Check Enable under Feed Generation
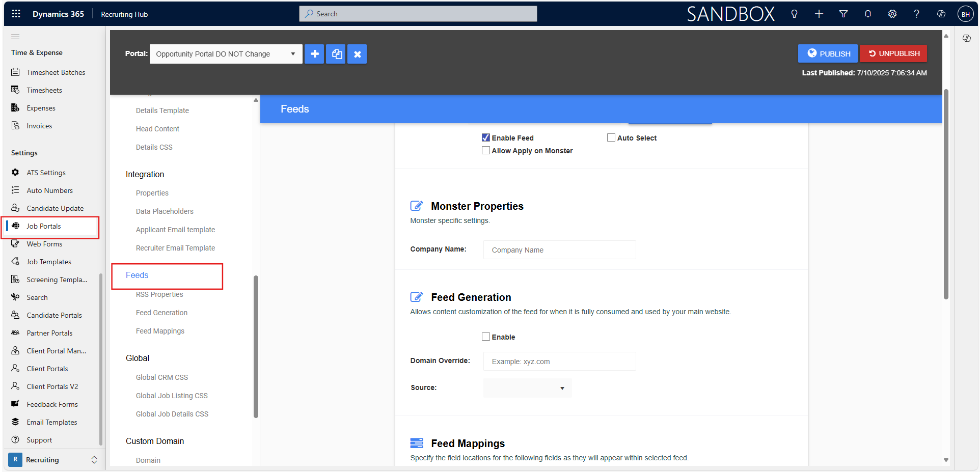The height and width of the screenshot is (472, 980). (486, 337)
